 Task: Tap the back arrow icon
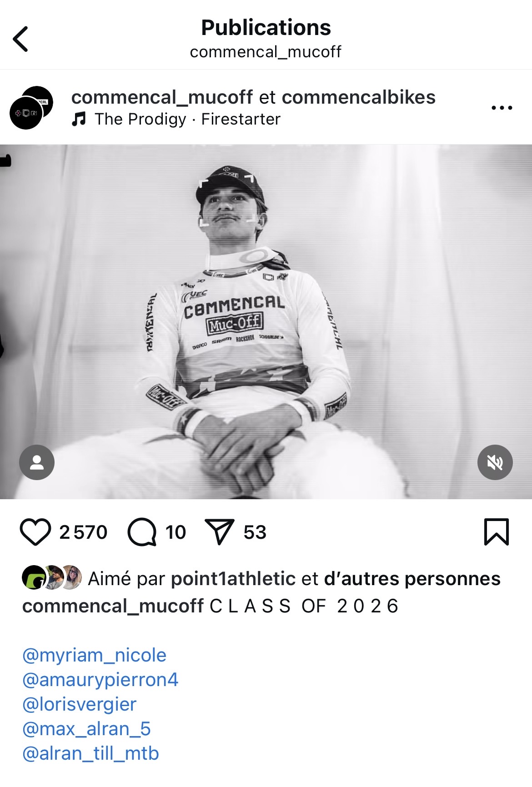point(21,39)
